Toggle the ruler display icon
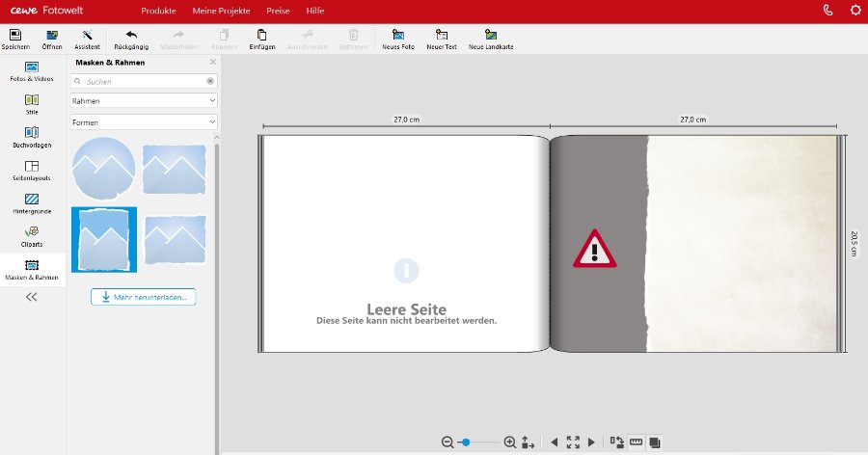This screenshot has height=455, width=868. tap(636, 442)
